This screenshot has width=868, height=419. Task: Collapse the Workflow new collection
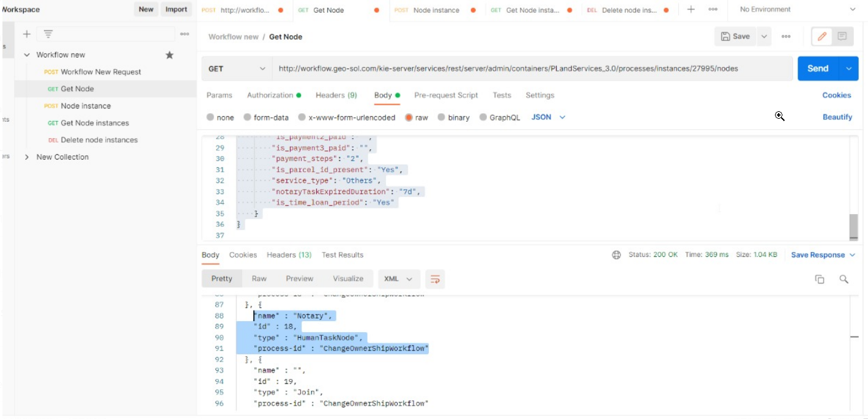[27, 55]
